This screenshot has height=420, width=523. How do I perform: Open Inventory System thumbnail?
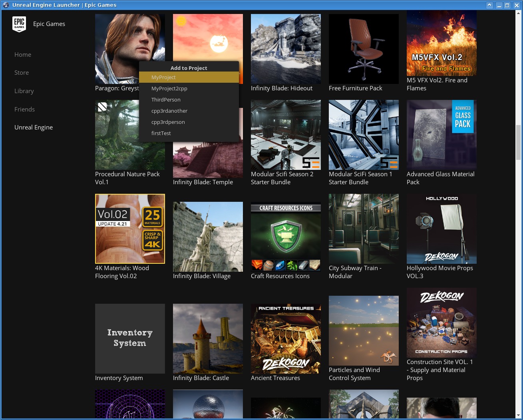pyautogui.click(x=130, y=338)
